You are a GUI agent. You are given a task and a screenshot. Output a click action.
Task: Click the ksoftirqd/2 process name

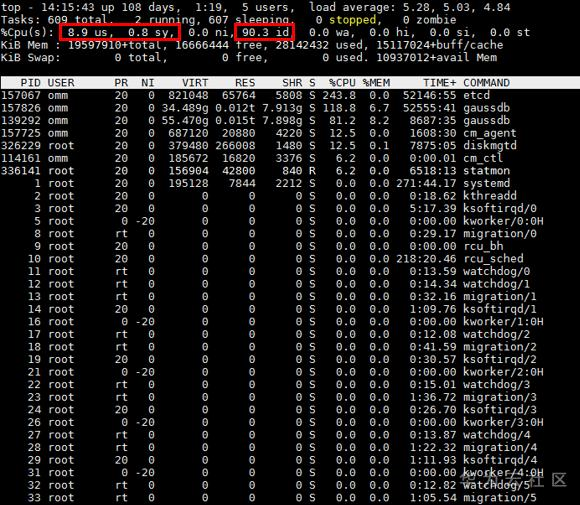pyautogui.click(x=500, y=360)
